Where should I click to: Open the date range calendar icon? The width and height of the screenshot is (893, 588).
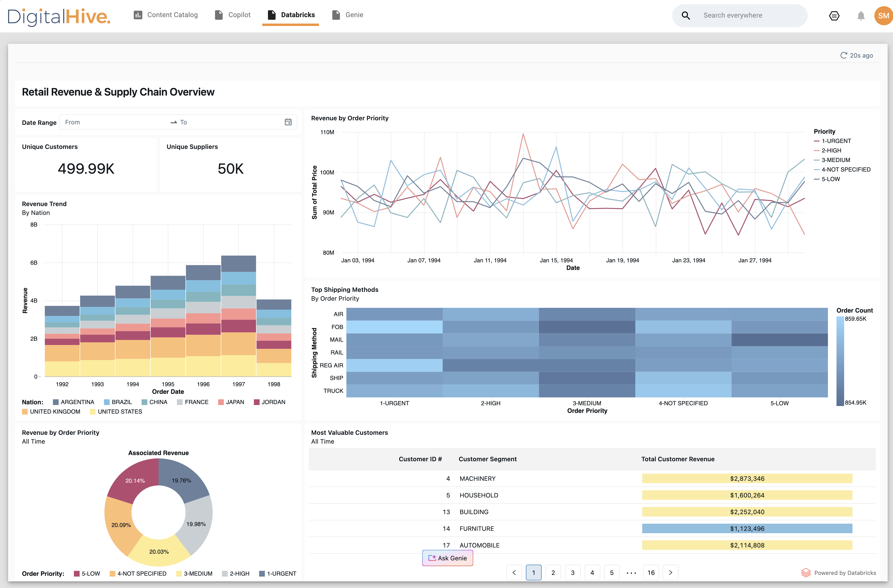[288, 122]
